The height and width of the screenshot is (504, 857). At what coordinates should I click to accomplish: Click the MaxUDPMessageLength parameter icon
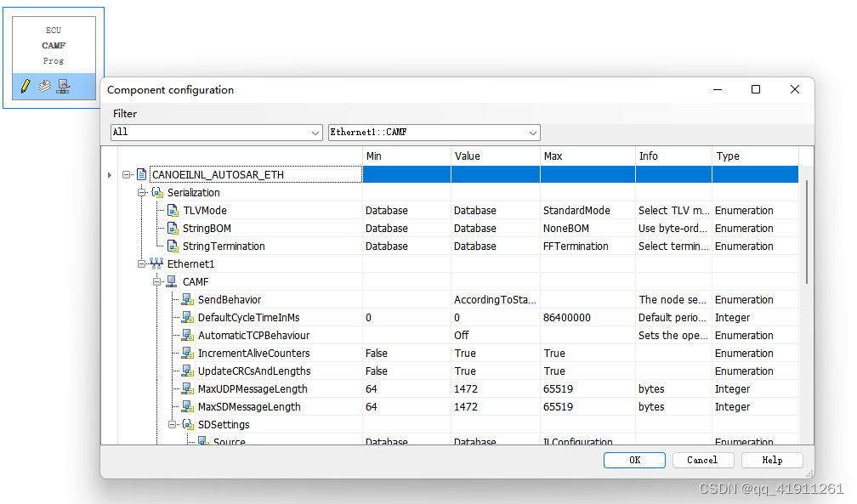(188, 388)
